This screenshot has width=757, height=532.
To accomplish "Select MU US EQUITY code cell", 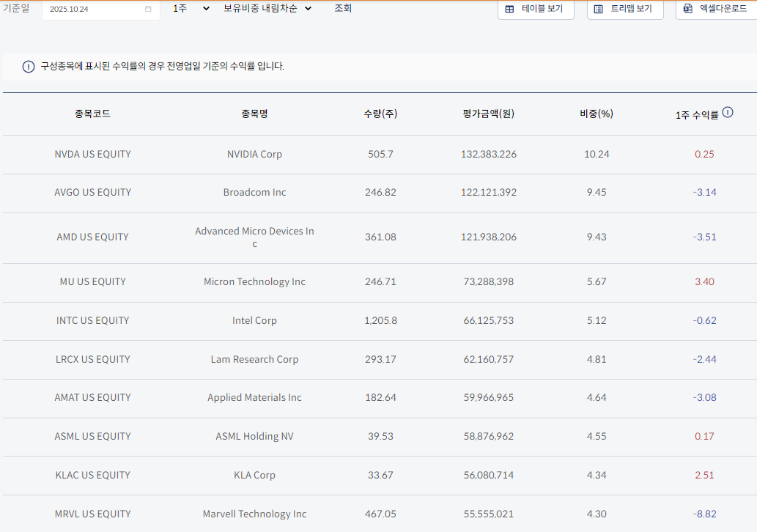I will (92, 282).
